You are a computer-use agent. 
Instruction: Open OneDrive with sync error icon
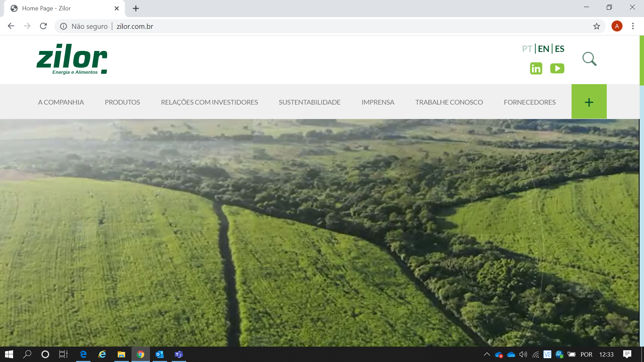499,355
